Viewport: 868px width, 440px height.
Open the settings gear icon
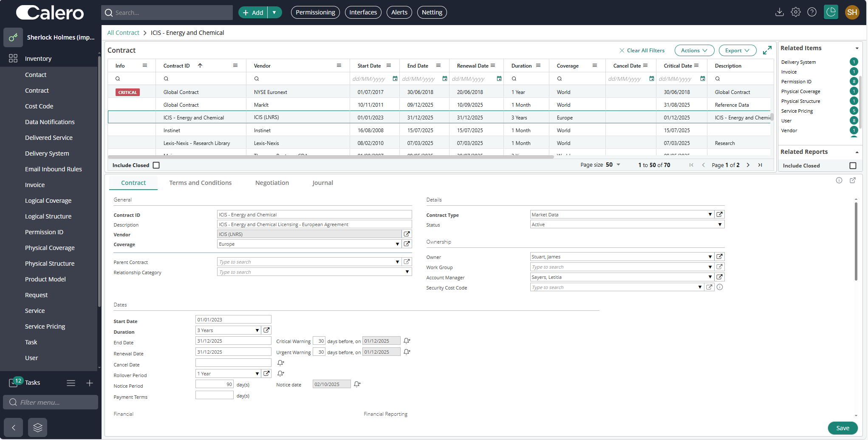point(796,12)
